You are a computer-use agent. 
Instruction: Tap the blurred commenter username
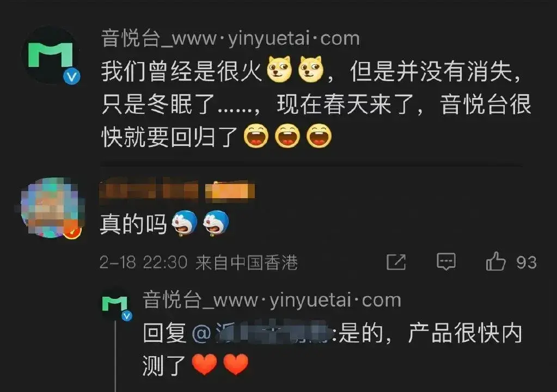(x=149, y=190)
